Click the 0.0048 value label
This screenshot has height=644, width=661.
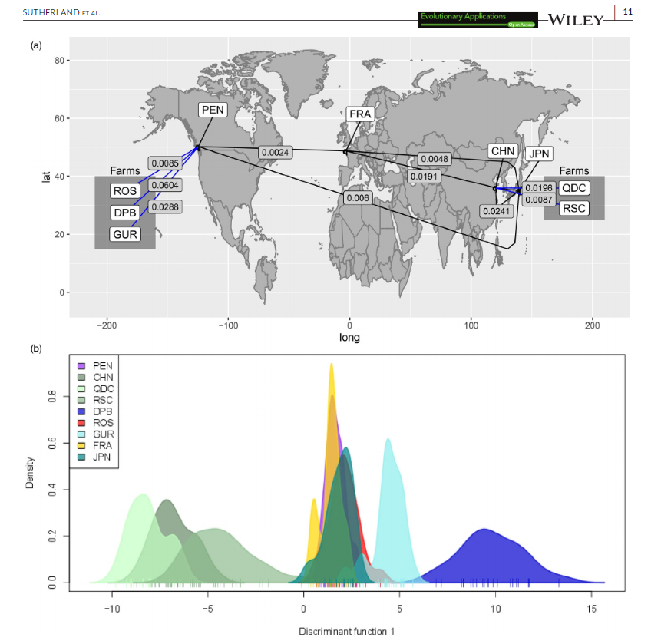click(435, 159)
